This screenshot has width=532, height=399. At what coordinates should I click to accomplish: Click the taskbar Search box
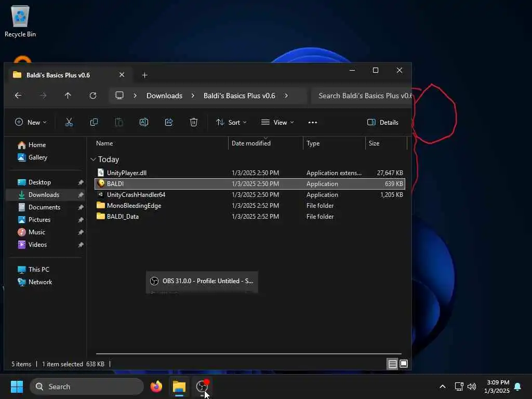click(x=87, y=387)
